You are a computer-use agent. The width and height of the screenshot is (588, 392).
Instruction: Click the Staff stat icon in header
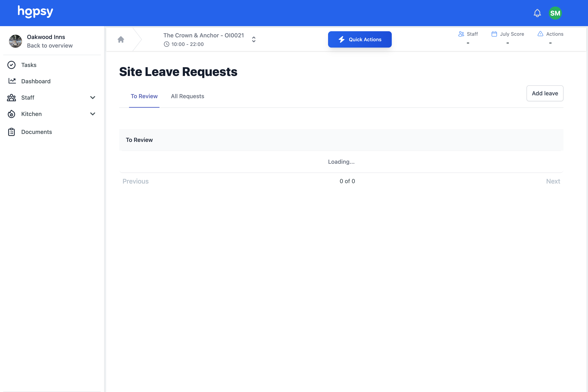click(x=461, y=34)
